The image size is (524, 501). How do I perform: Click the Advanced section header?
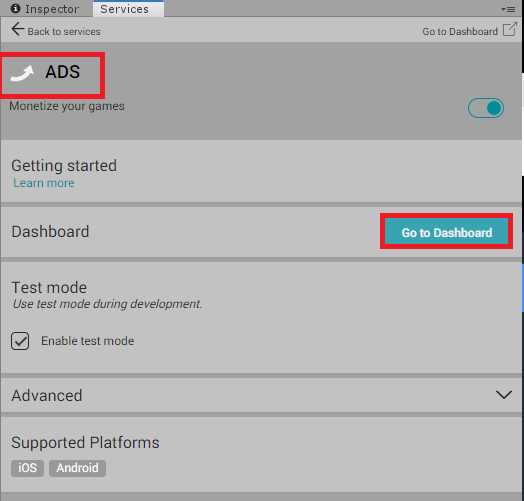[x=261, y=395]
